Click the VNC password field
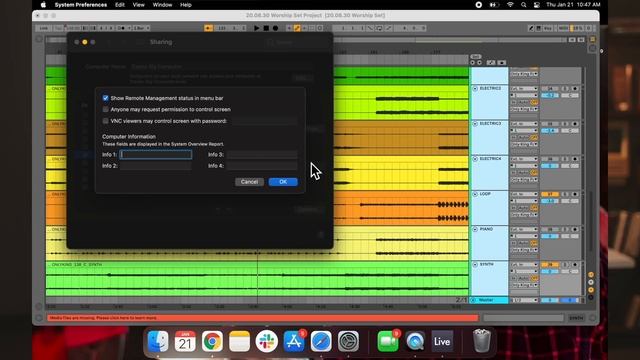Screen dimensions: 640x360 pos(264,121)
